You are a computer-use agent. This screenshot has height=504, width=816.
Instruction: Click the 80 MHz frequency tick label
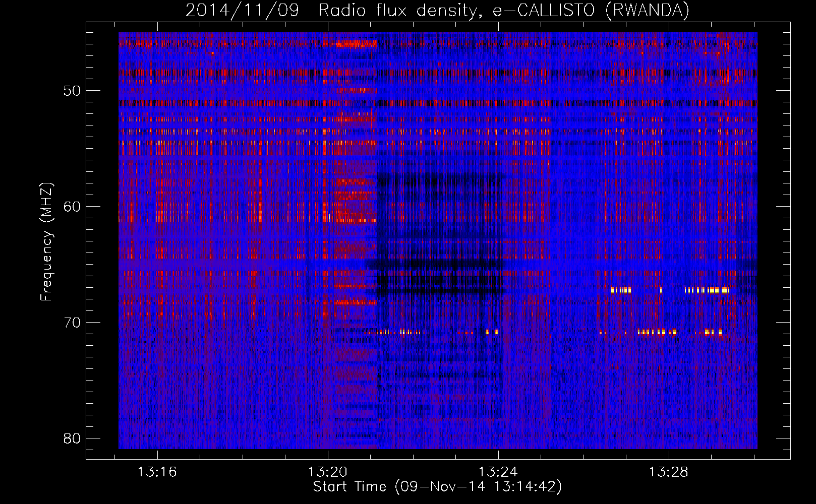coord(72,438)
